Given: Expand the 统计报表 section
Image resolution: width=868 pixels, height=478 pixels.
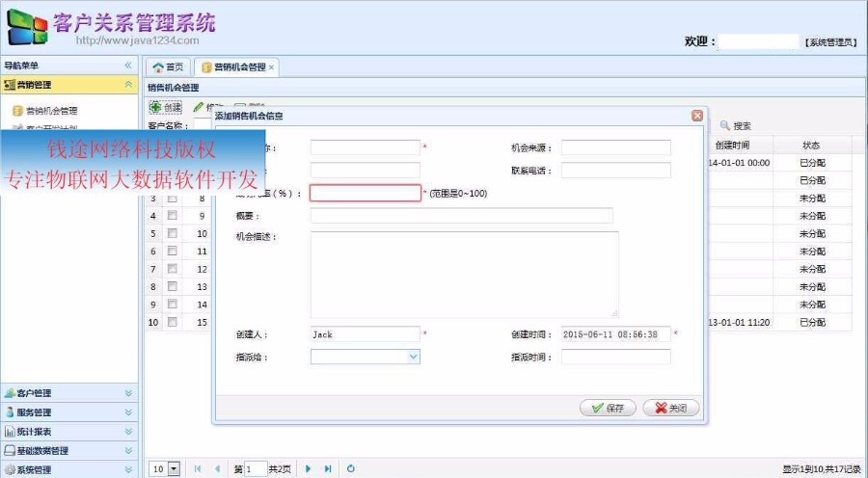Looking at the screenshot, I should [68, 432].
